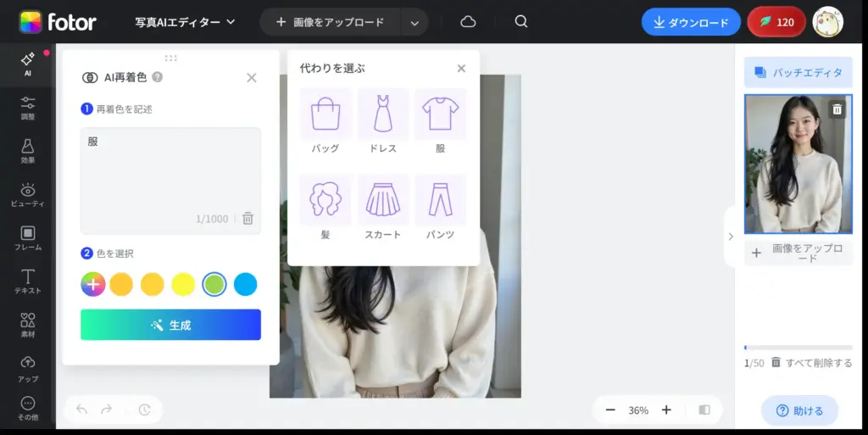Expand the 写真AIエディター dropdown
This screenshot has width=868, height=435.
click(185, 22)
